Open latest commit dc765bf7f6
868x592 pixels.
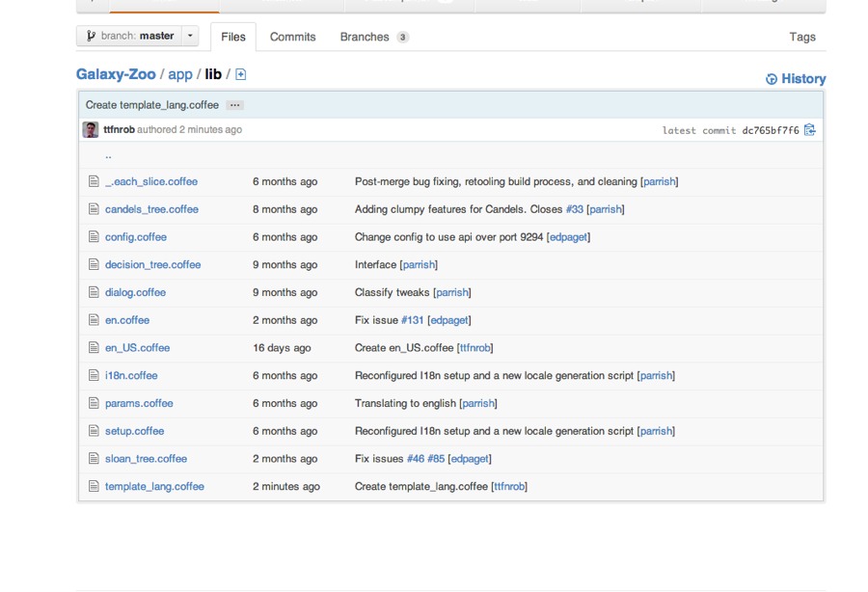tap(770, 130)
